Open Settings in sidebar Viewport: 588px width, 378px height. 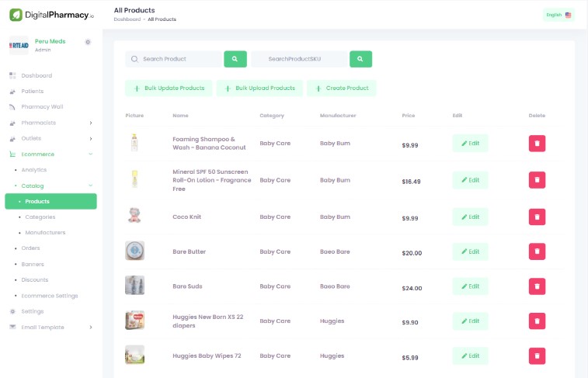[33, 311]
